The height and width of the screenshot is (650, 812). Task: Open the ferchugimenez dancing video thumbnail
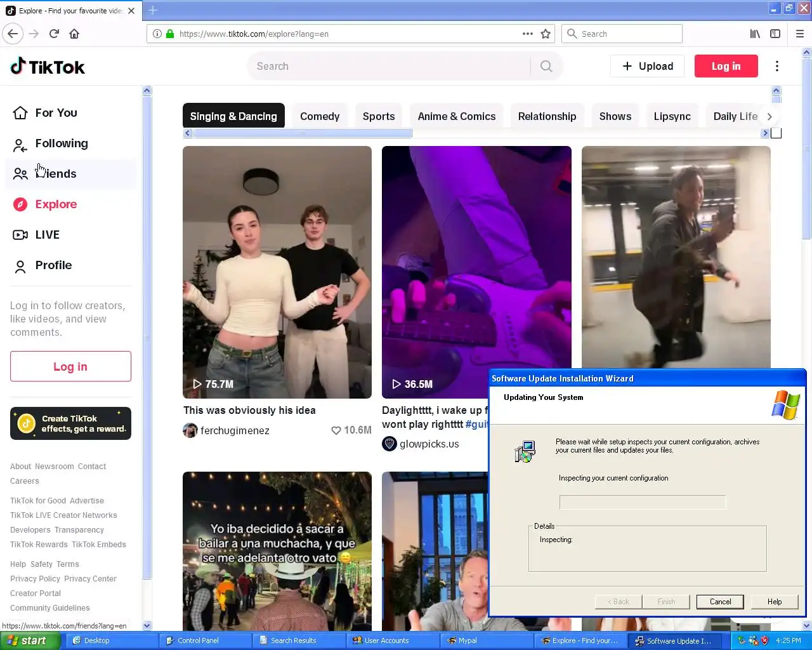point(277,272)
